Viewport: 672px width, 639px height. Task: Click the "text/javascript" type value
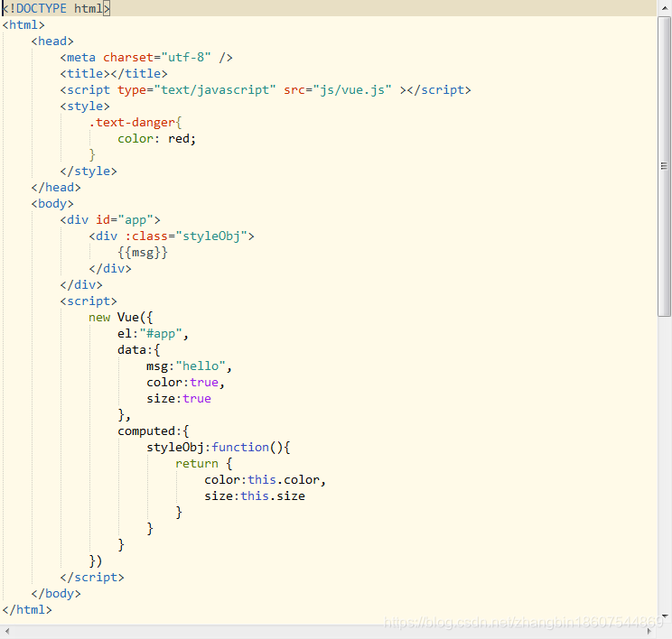(x=215, y=90)
